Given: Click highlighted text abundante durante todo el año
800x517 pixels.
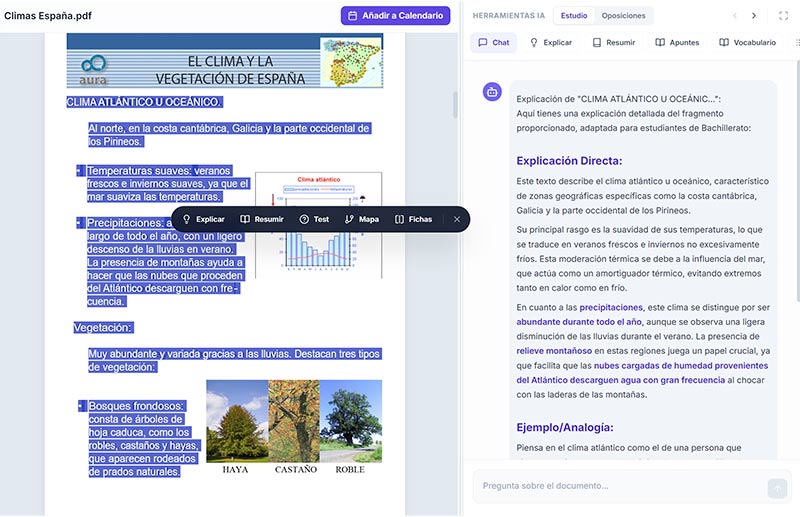Looking at the screenshot, I should (x=579, y=322).
